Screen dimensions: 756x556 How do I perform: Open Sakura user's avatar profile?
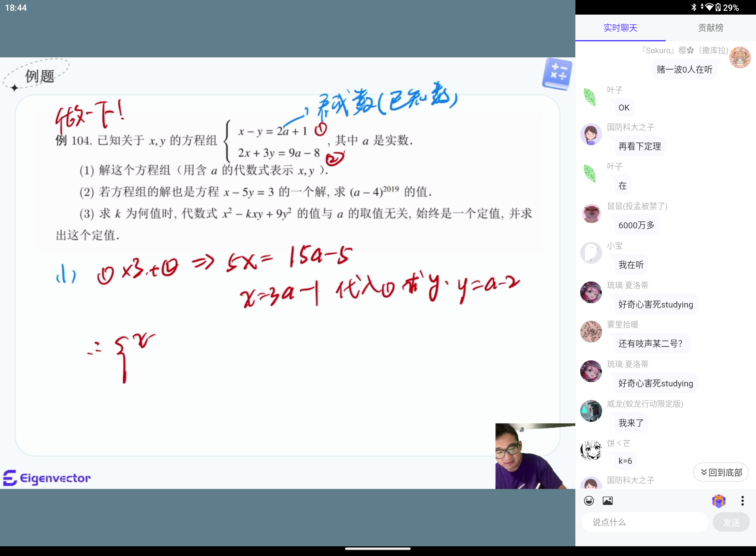coord(740,57)
